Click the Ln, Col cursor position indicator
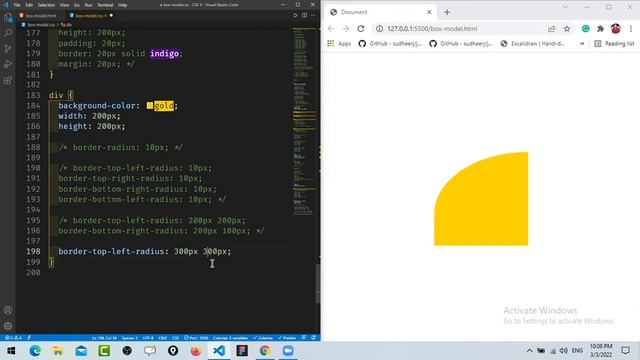This screenshot has height=360, width=640. coord(104,338)
